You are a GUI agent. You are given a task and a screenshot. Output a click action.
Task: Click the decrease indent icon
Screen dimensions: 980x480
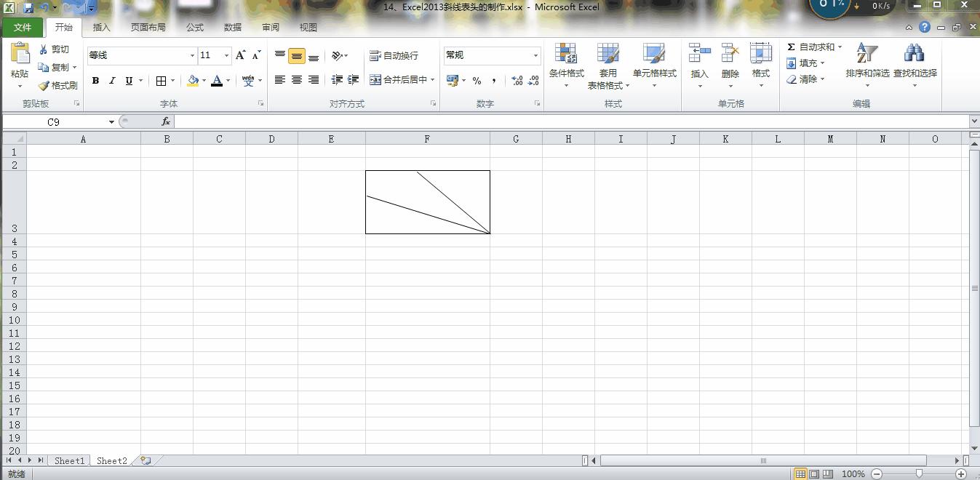tap(337, 80)
